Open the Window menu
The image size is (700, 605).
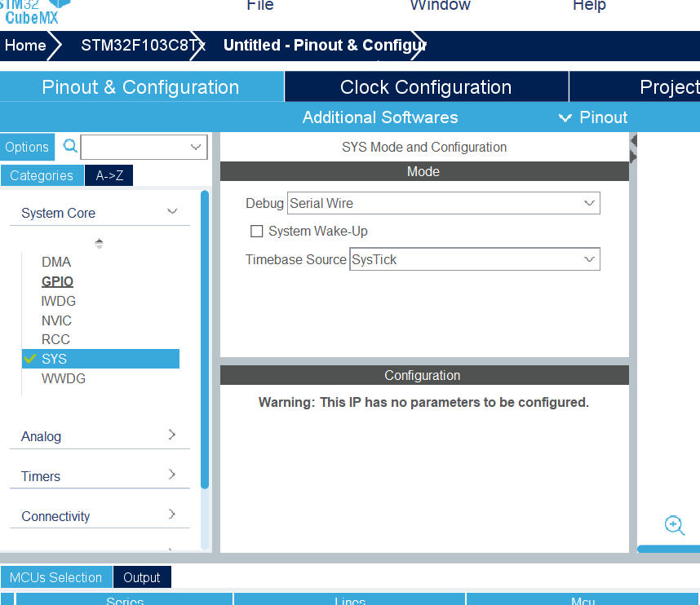[x=441, y=6]
